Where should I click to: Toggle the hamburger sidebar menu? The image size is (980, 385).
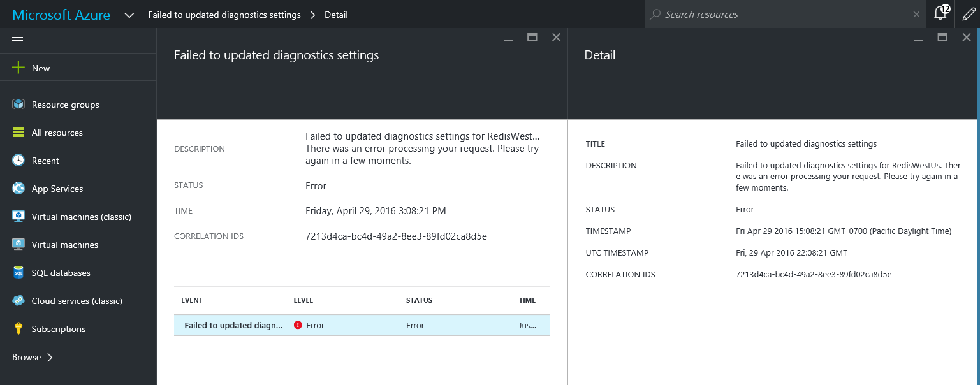pos(18,40)
